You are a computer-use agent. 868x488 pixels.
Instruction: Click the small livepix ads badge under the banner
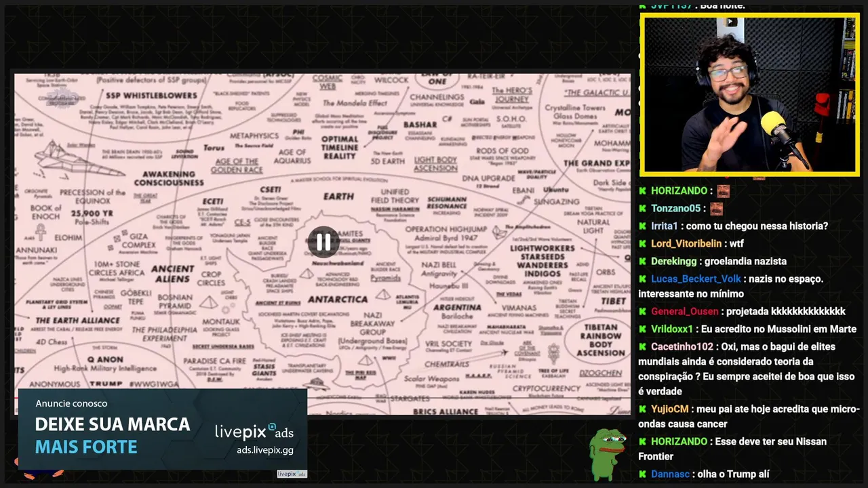click(292, 474)
